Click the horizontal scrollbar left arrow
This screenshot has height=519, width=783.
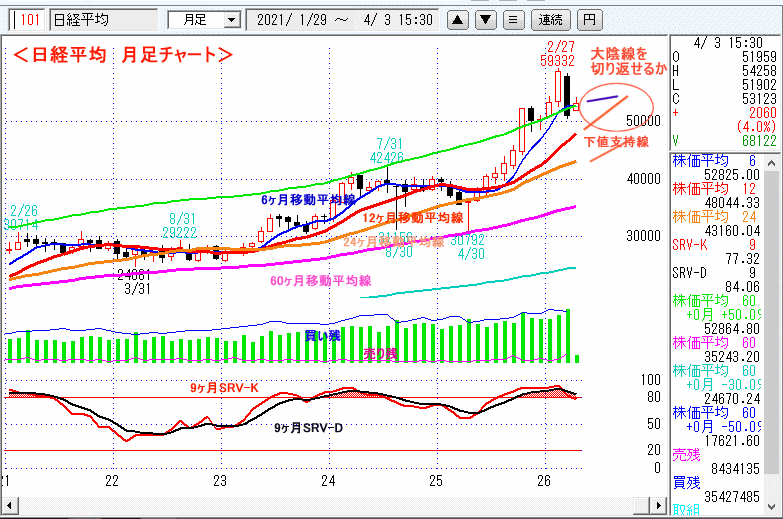(10, 505)
